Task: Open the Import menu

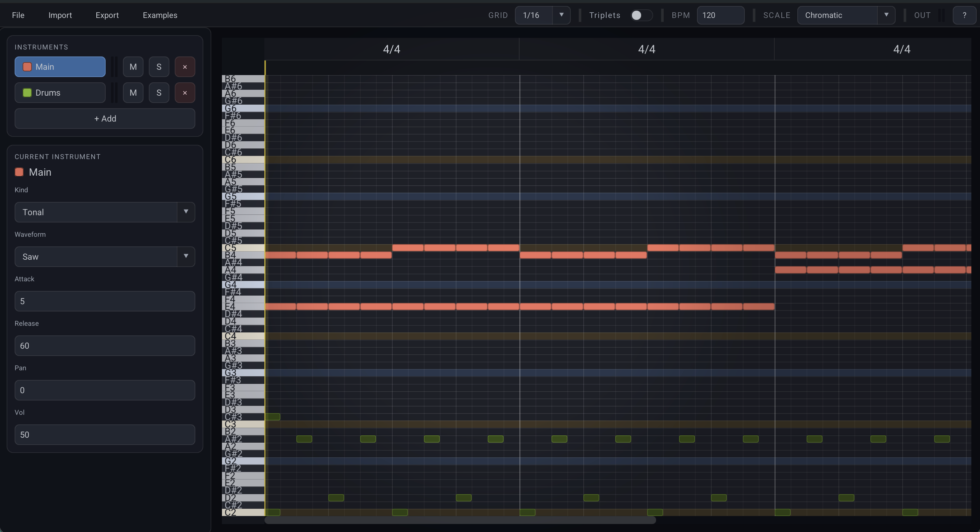Action: click(x=60, y=15)
